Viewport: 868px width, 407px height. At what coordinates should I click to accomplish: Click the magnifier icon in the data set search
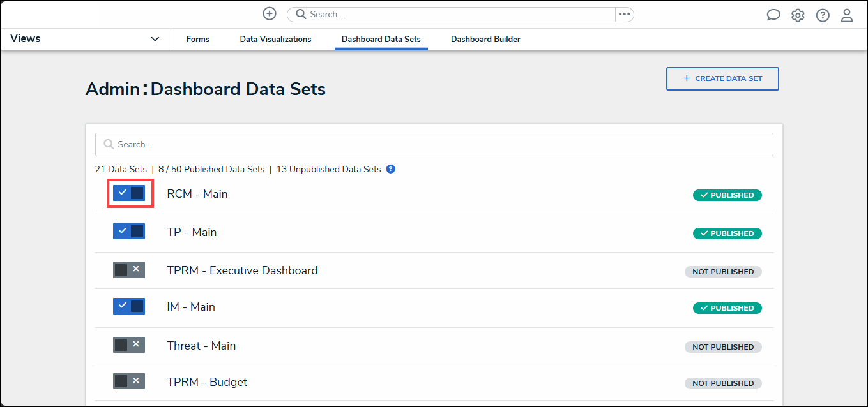(109, 145)
